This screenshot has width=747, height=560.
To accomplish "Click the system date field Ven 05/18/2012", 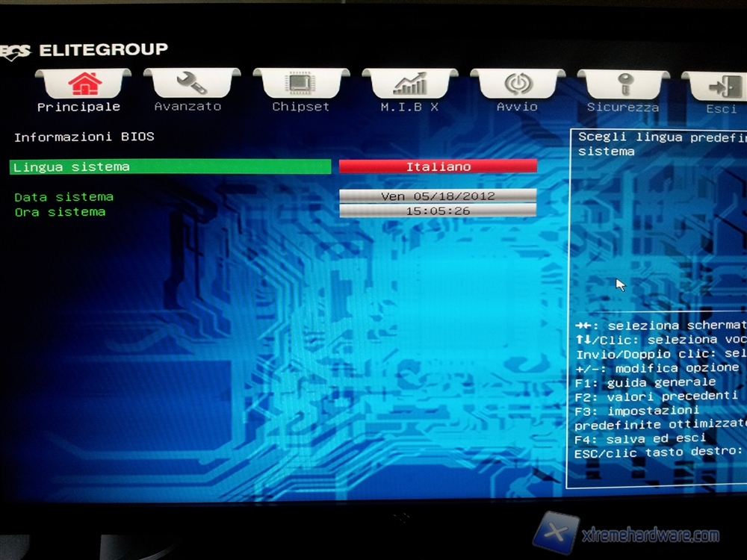I will [438, 196].
